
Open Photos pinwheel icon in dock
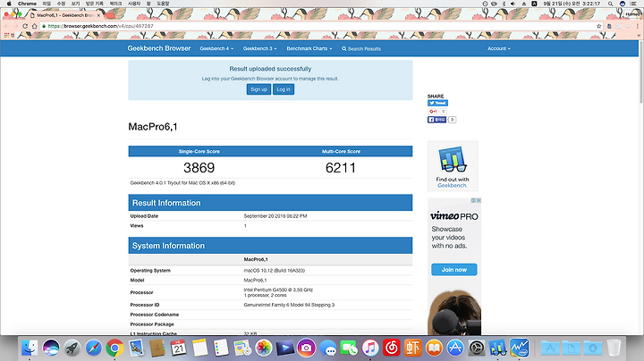(264, 348)
